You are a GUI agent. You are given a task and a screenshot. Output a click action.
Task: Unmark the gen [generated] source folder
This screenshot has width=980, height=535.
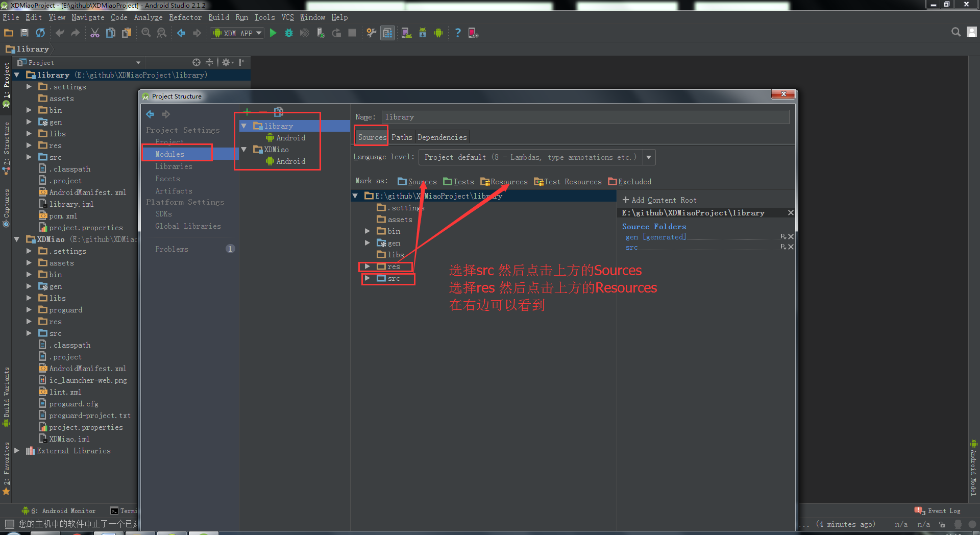point(791,237)
